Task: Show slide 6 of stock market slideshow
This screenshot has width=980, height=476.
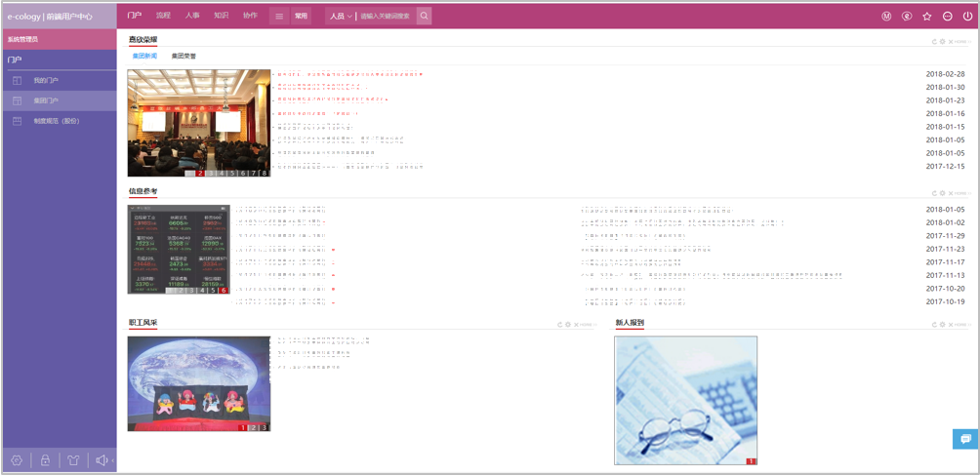Action: (224, 291)
